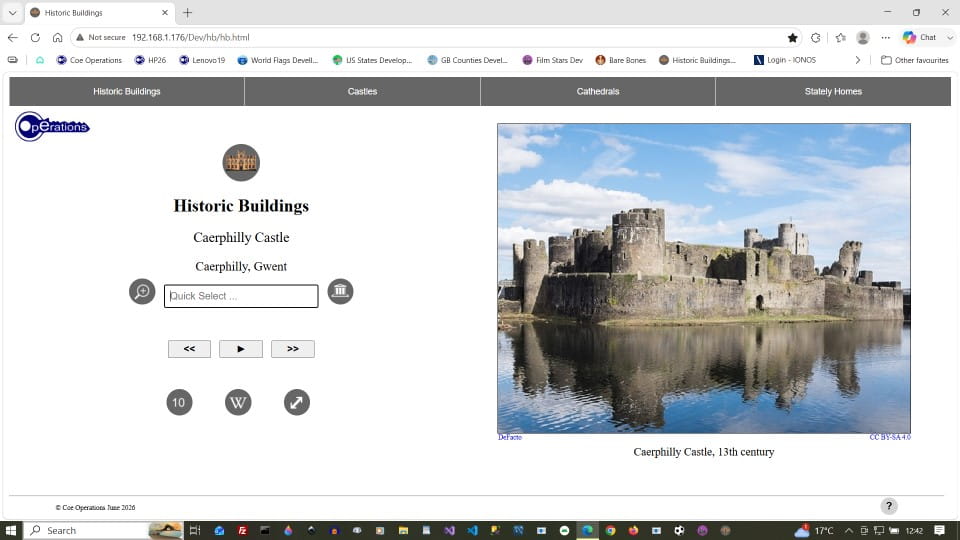The width and height of the screenshot is (960, 540).
Task: Open Historic Buildings bookmark
Action: tap(698, 60)
